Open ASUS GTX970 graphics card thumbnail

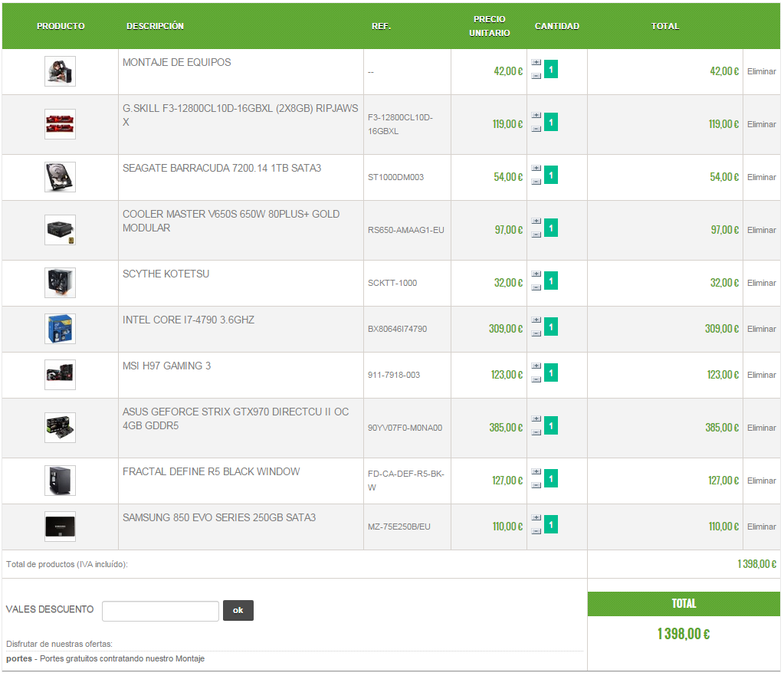point(60,428)
